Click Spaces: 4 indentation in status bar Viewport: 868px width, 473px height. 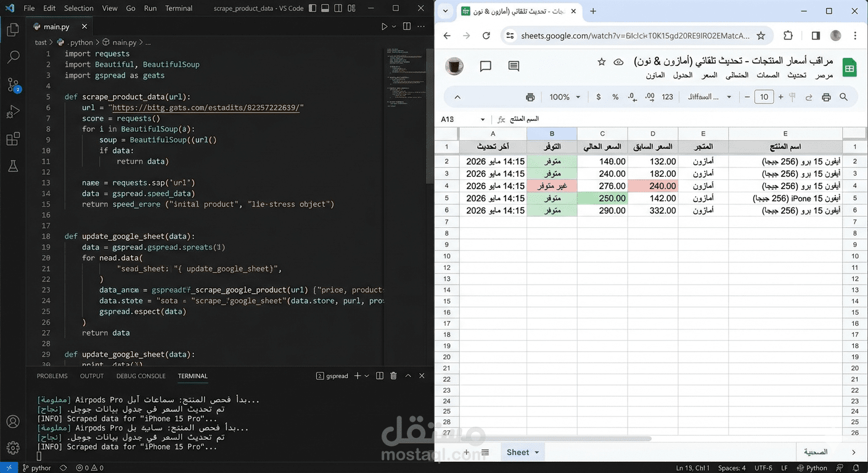coord(732,467)
